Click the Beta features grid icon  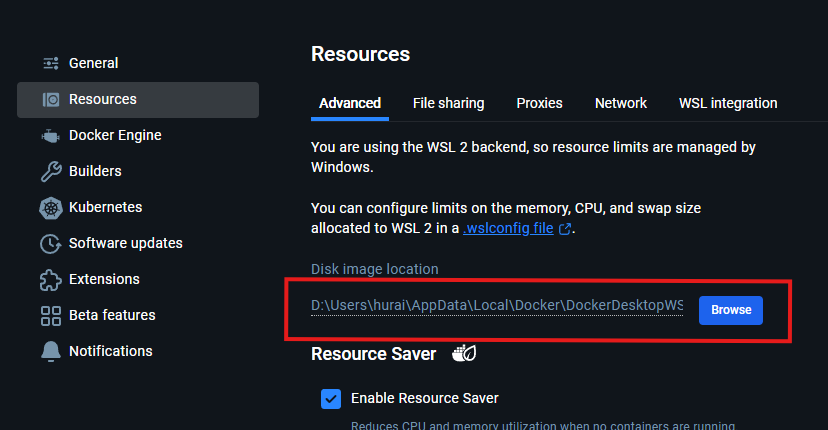(51, 315)
